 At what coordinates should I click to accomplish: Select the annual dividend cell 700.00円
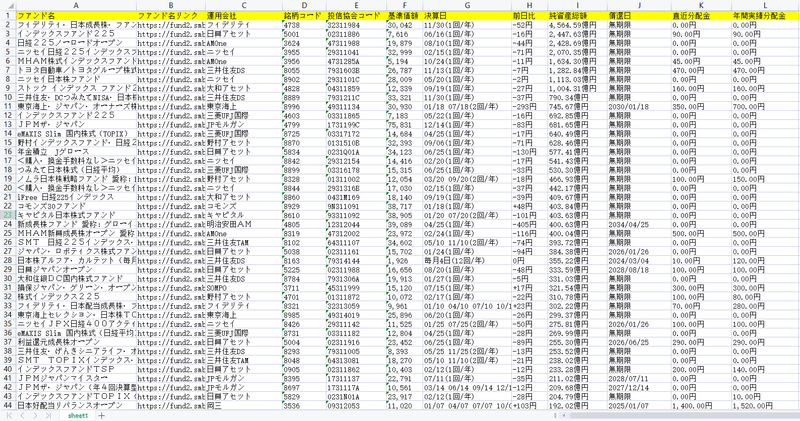pyautogui.click(x=765, y=106)
